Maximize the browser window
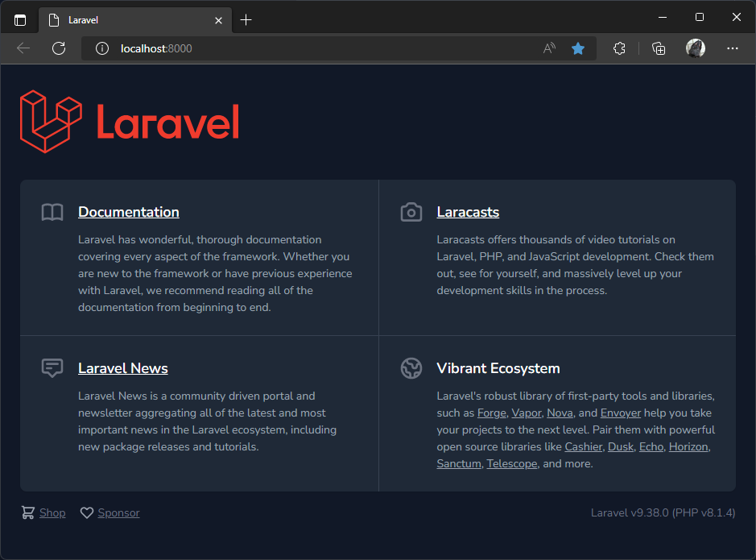This screenshot has height=560, width=756. 700,18
